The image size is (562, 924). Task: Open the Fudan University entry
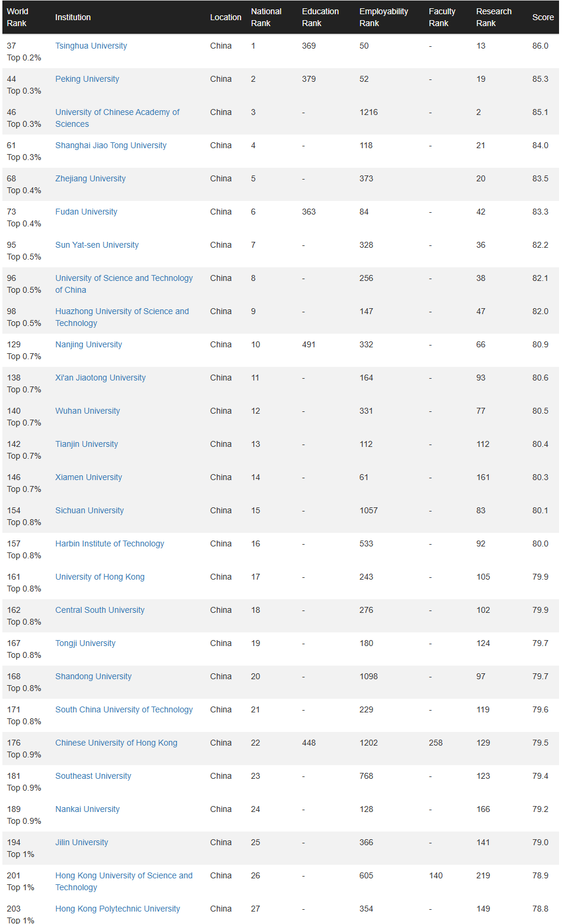click(86, 212)
